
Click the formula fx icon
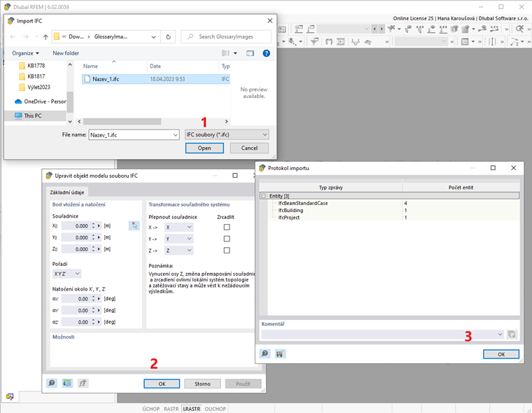[x=83, y=383]
